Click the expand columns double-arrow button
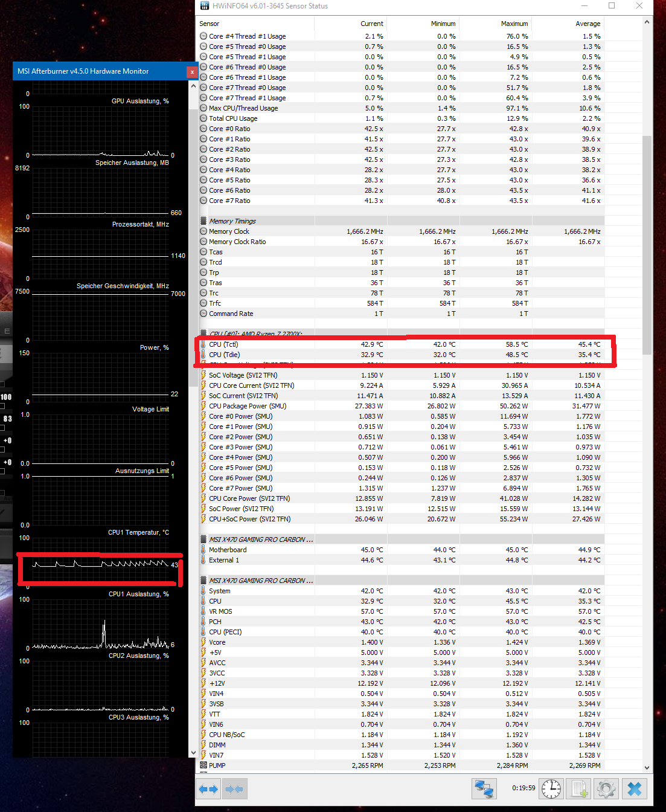 (x=208, y=789)
